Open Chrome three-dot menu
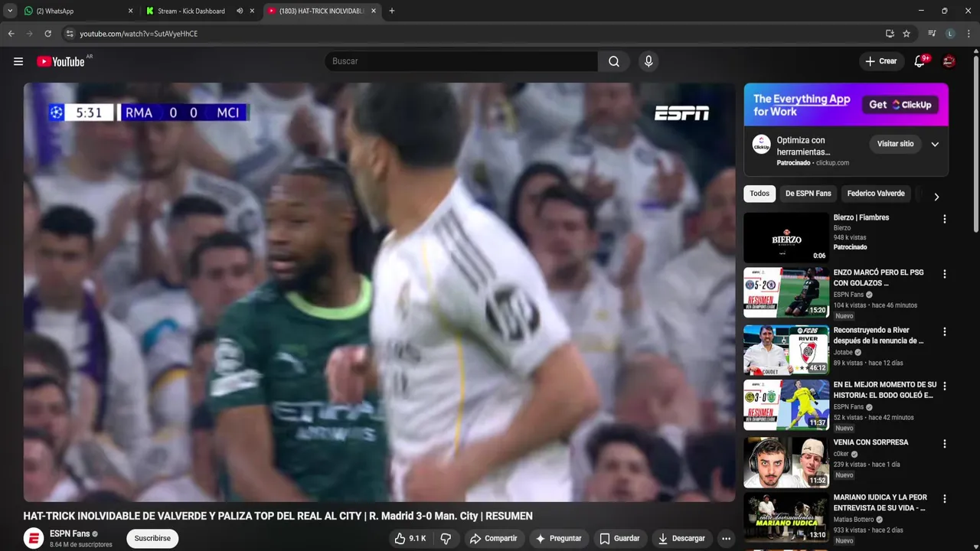 [969, 34]
